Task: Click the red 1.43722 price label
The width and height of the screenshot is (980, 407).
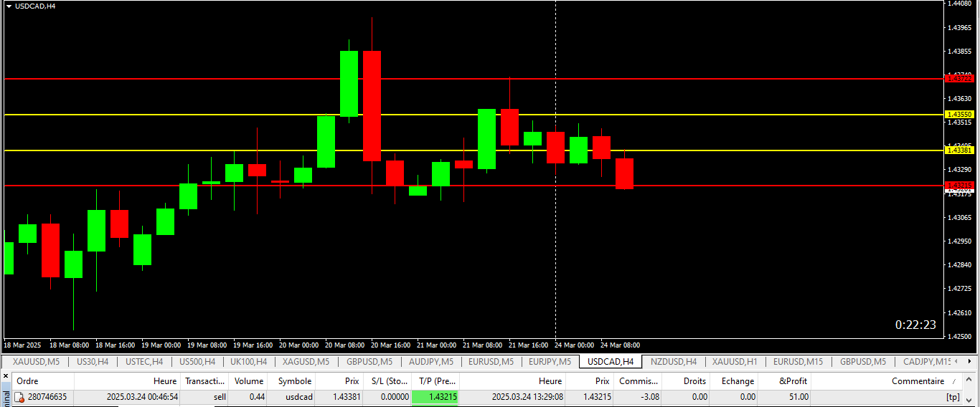Action: [x=960, y=79]
